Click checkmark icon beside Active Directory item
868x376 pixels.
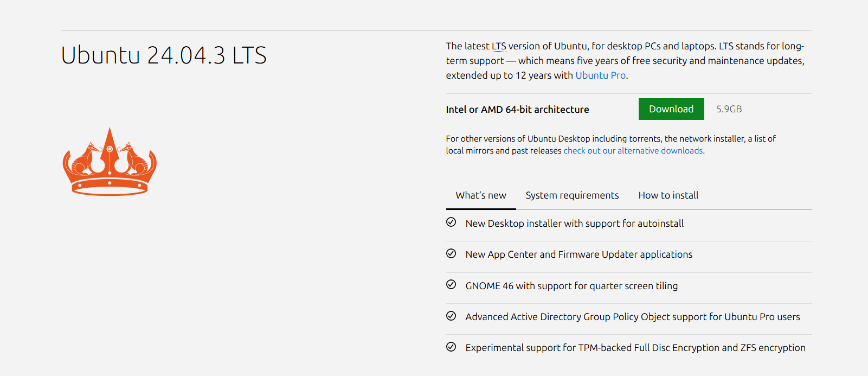(x=451, y=316)
